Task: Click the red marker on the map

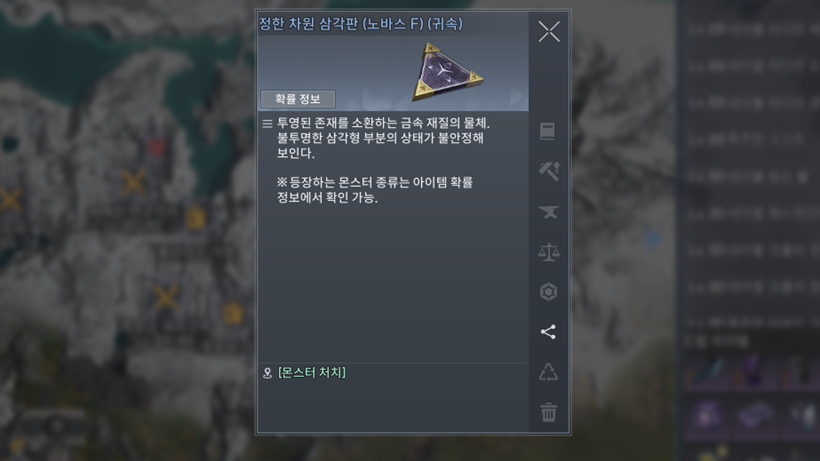Action: coord(157,145)
